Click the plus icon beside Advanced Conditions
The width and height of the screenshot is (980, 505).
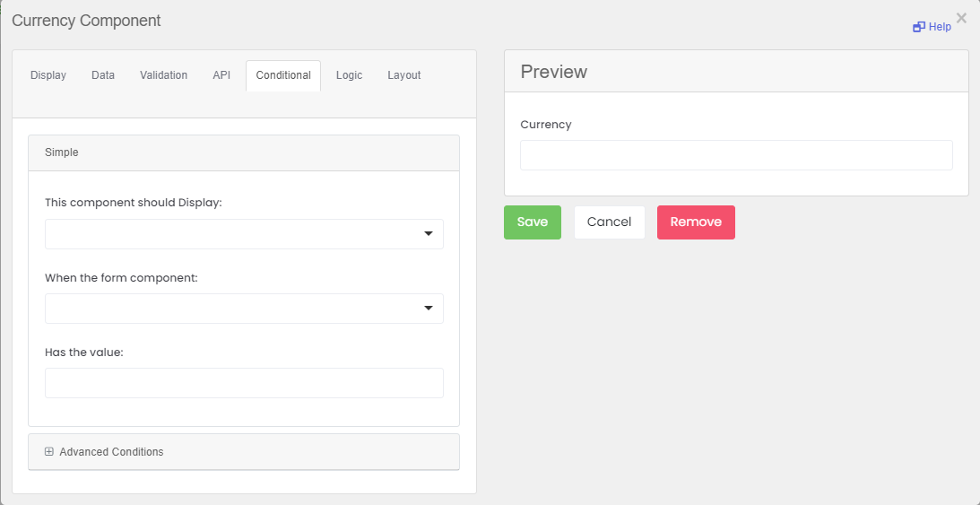click(49, 452)
